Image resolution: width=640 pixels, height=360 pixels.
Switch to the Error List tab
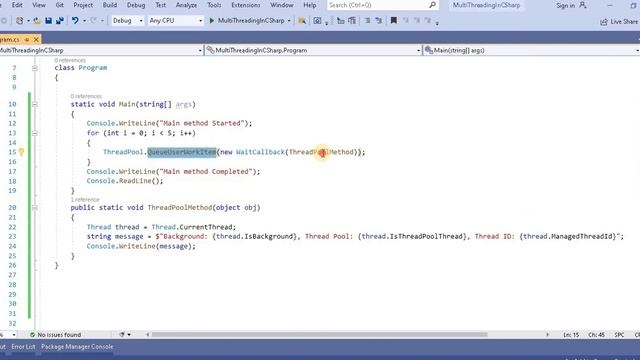pos(23,347)
